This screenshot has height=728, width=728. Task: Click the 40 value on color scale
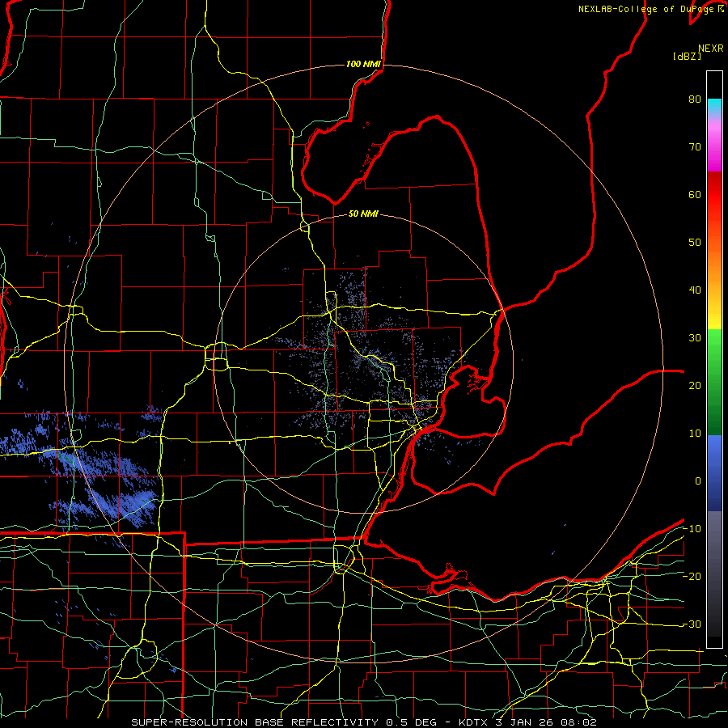(x=695, y=290)
